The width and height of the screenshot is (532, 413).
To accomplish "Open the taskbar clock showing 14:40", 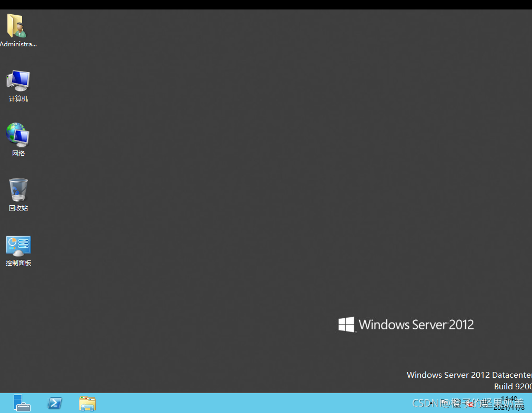I will (509, 403).
